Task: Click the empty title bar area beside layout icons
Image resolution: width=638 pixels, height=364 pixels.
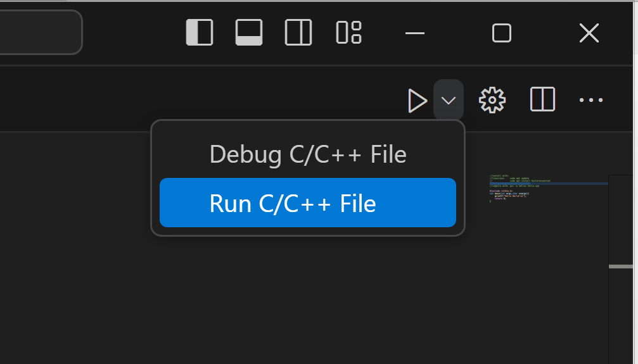Action: point(133,32)
